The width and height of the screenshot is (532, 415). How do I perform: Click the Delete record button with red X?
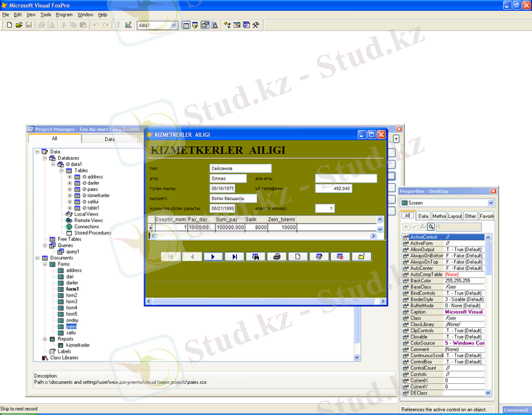click(x=340, y=257)
